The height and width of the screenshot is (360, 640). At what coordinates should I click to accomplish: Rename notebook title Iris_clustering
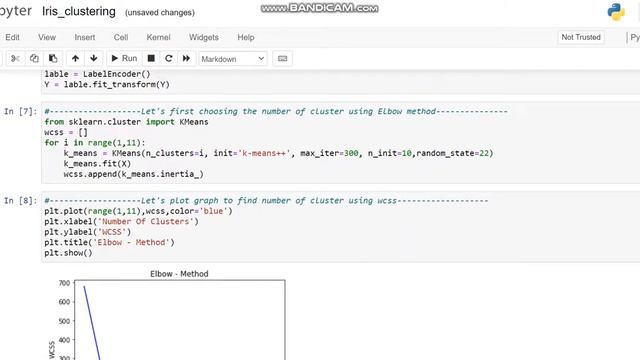79,11
